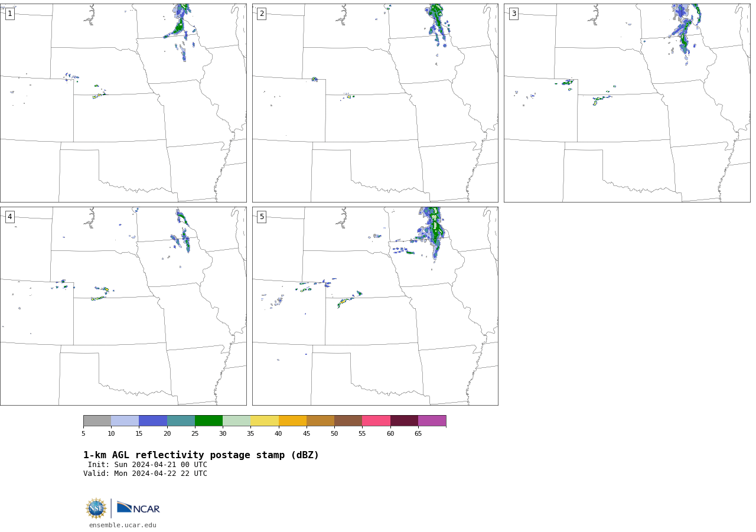Select the blue 15-20 dBZ swatch

click(x=153, y=420)
